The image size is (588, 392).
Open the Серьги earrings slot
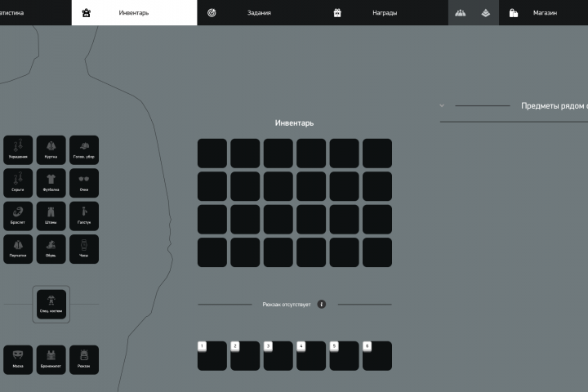(18, 183)
